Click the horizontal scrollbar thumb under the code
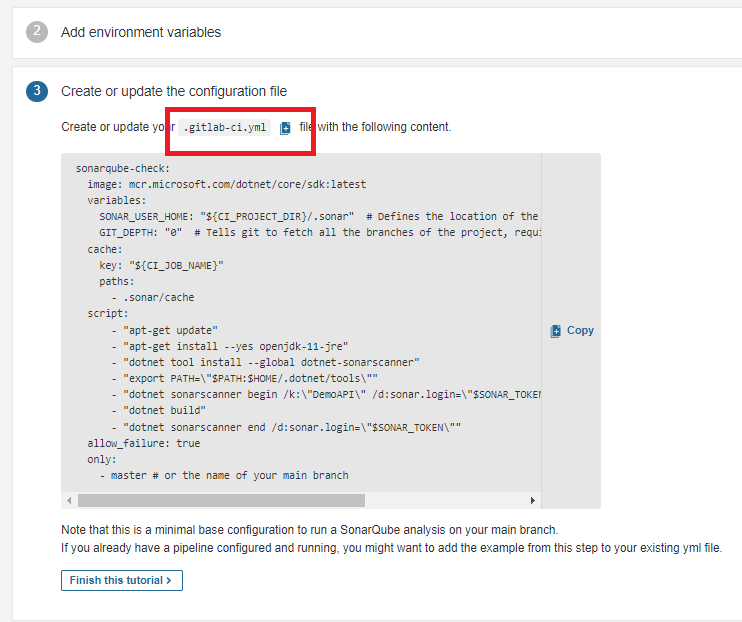742x622 pixels. (x=221, y=500)
